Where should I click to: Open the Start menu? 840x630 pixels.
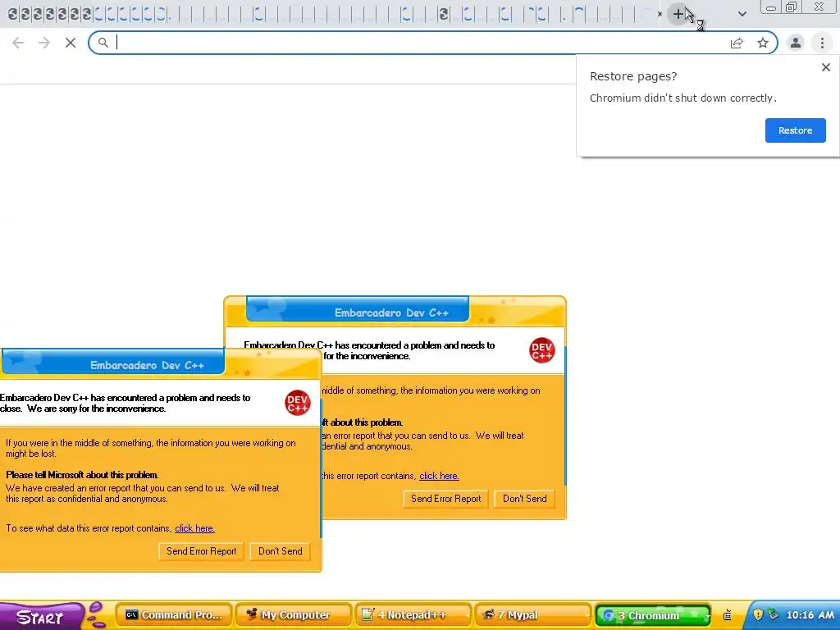41,617
